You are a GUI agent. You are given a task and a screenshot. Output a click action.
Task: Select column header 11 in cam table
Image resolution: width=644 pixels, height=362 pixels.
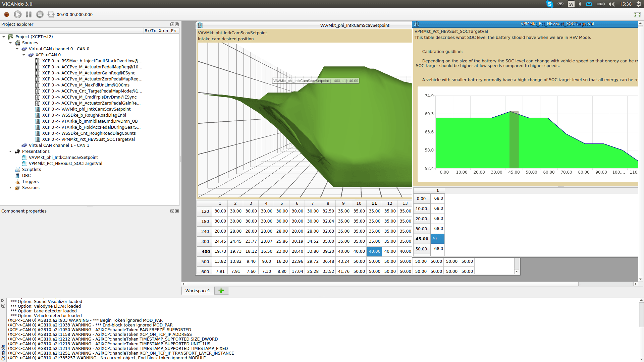[374, 203]
